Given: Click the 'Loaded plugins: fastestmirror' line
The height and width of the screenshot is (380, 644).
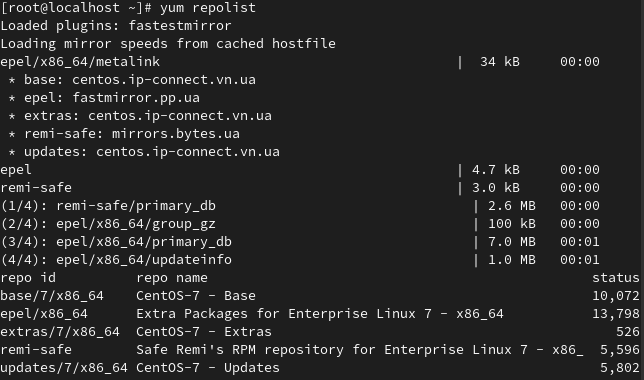Looking at the screenshot, I should (116, 26).
